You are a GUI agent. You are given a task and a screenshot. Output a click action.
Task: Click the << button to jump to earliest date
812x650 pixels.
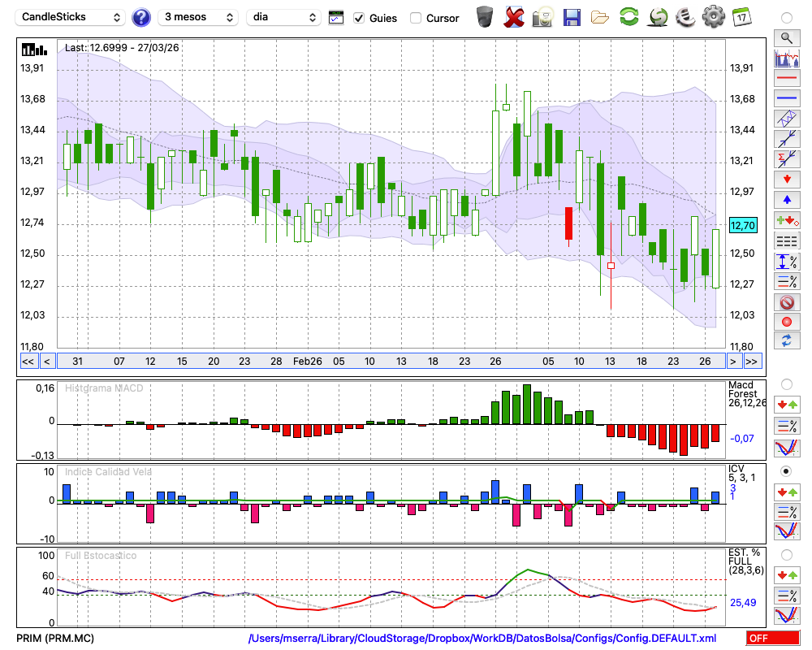(28, 361)
